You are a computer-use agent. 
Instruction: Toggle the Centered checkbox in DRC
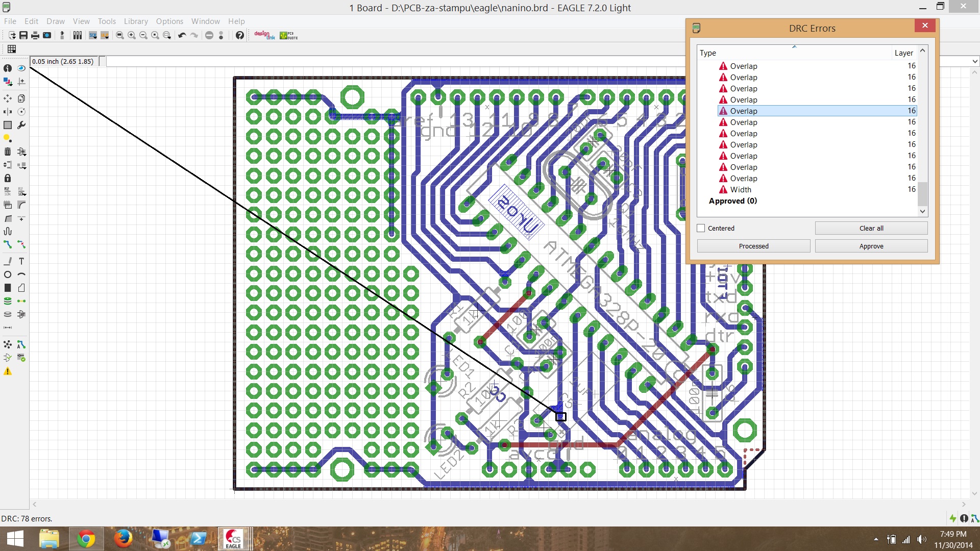point(701,228)
